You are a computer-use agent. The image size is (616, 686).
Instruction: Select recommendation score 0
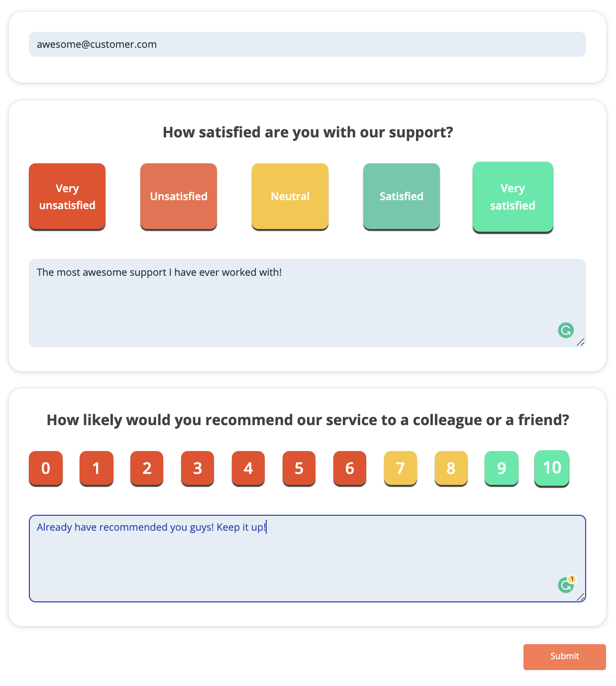click(46, 468)
